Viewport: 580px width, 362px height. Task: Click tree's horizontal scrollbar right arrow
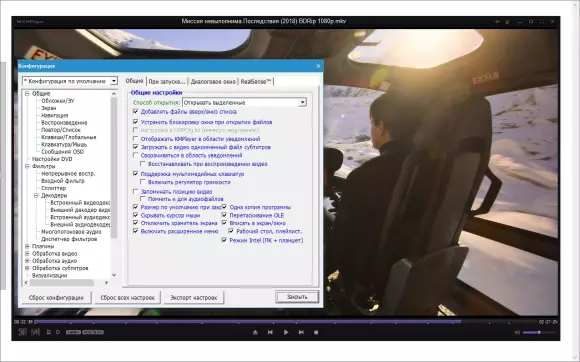106,283
